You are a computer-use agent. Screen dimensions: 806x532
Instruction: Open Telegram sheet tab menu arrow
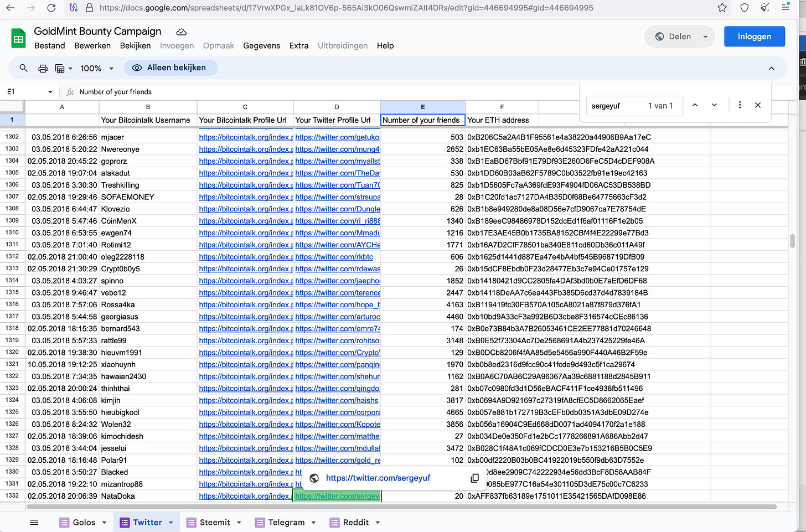(313, 522)
